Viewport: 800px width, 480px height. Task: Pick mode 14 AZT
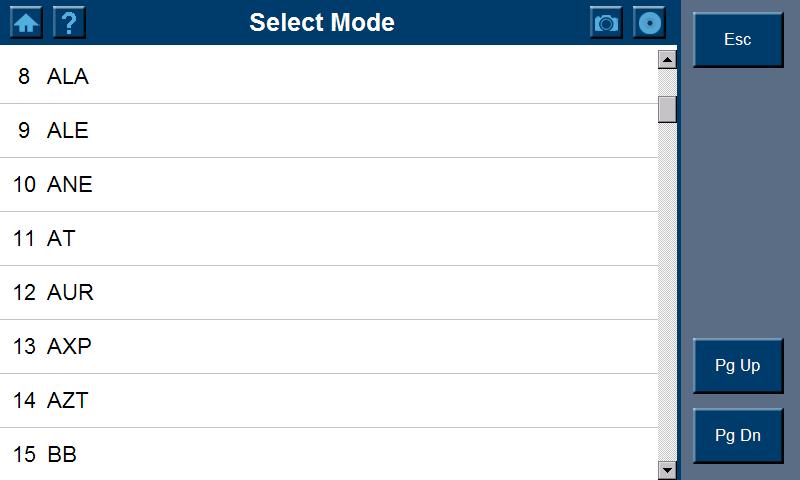328,400
